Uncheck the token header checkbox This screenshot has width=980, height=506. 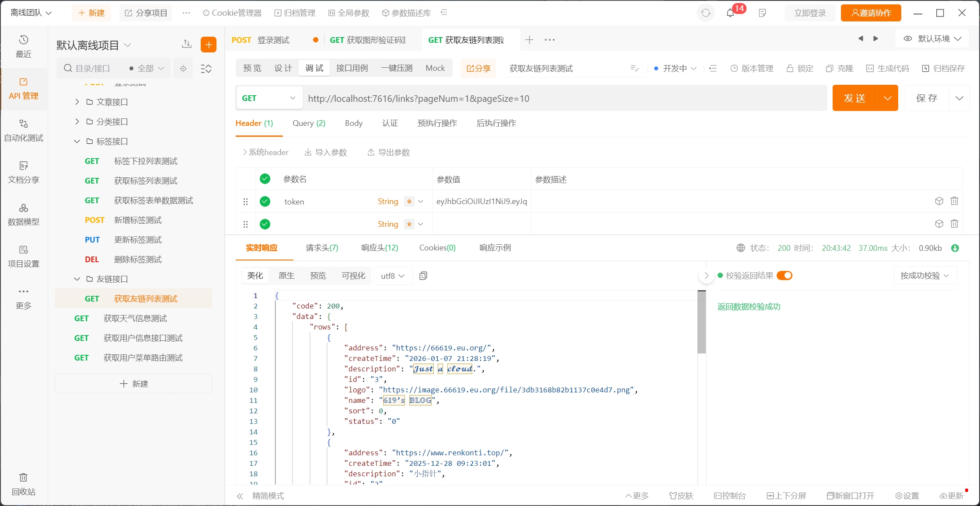(x=265, y=201)
